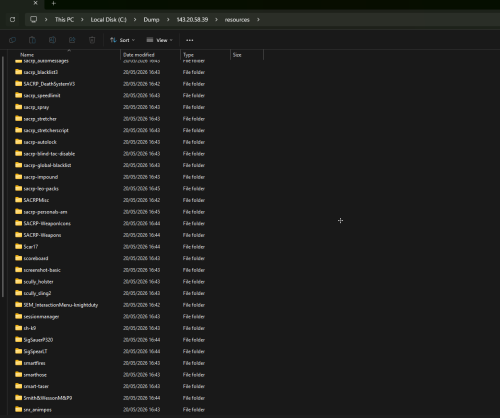Viewport: 500px width, 418px height.
Task: Open the See more three-dots menu
Action: click(190, 40)
